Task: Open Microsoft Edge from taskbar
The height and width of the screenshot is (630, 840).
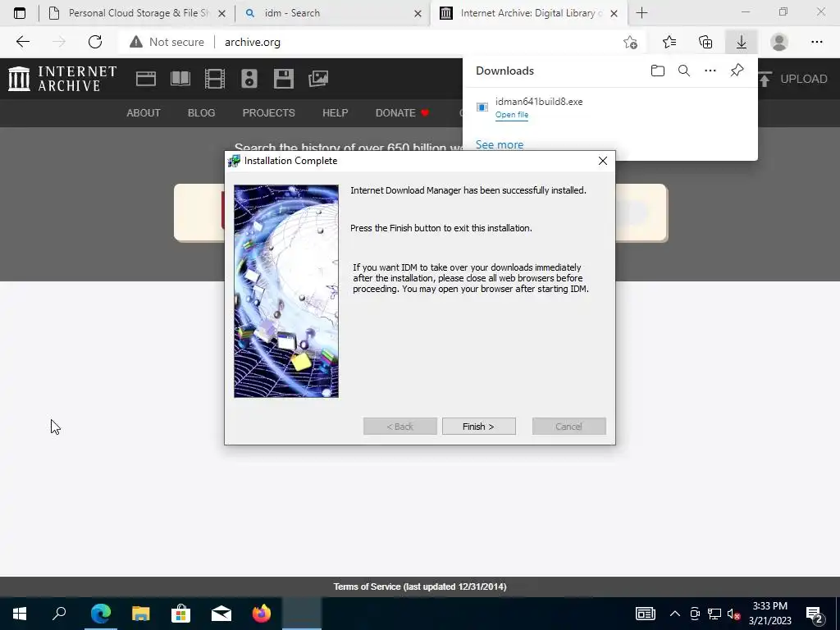Action: [x=100, y=614]
